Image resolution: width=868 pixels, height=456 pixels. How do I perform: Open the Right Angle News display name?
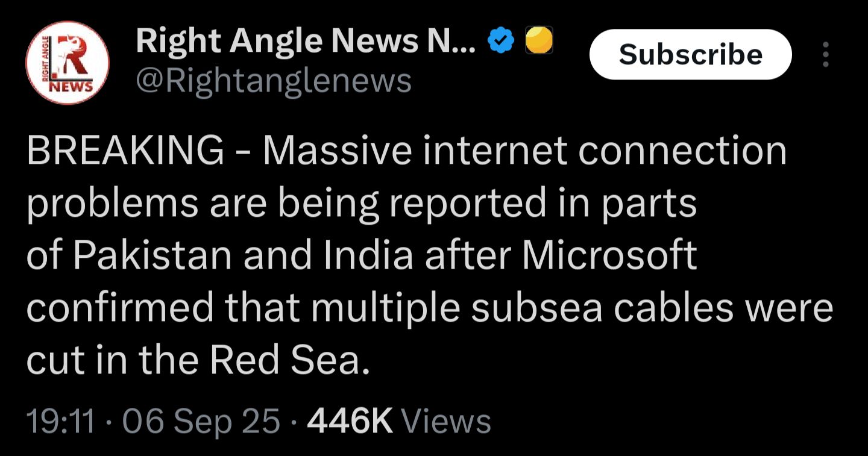click(x=306, y=41)
